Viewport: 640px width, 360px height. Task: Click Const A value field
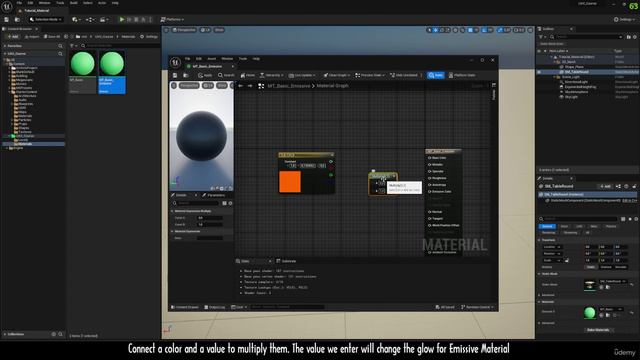pyautogui.click(x=210, y=218)
